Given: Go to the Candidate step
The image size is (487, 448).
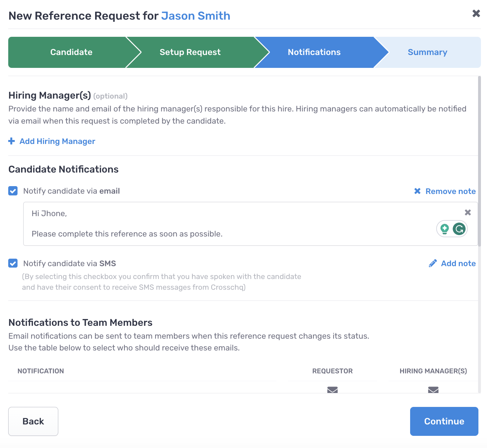Looking at the screenshot, I should click(71, 52).
